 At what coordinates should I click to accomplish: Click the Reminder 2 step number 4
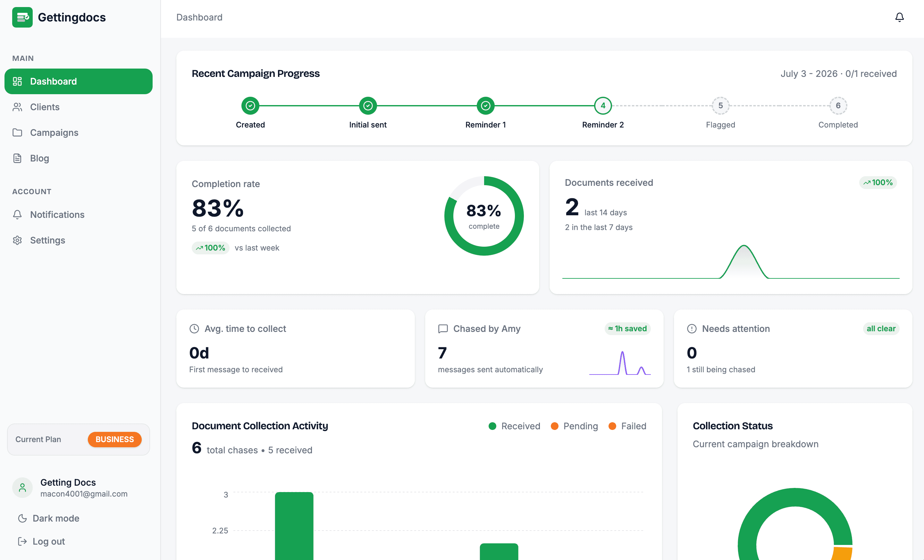tap(603, 106)
